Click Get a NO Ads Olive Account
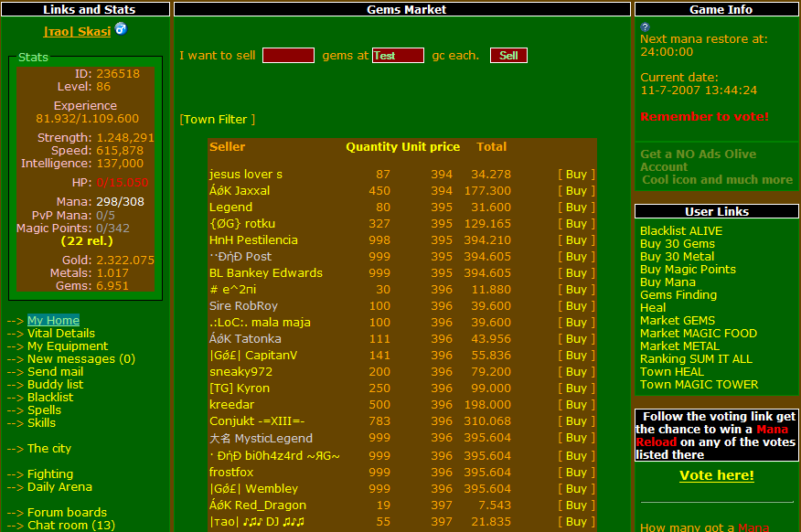Image resolution: width=801 pixels, height=532 pixels. click(x=698, y=161)
